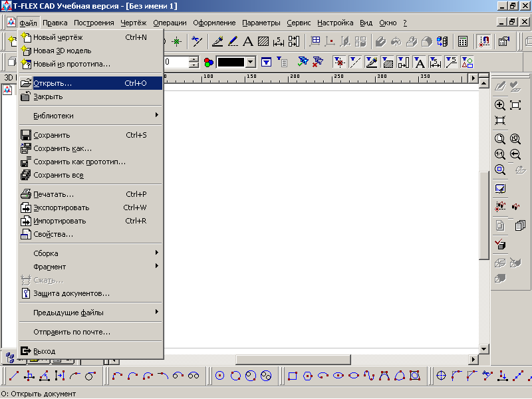Click the vertical scrollbar down arrow
The height and width of the screenshot is (399, 532).
click(484, 348)
